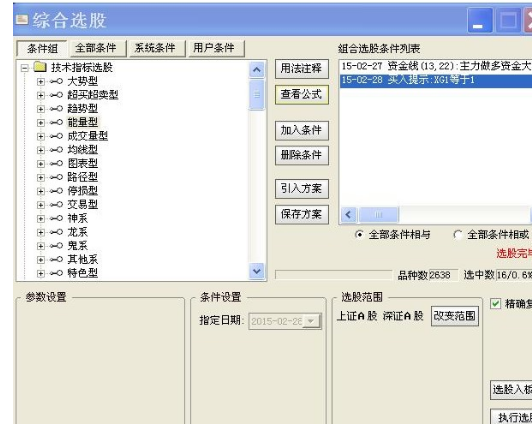
Task: Click the 改变范围 button
Action: pyautogui.click(x=455, y=316)
